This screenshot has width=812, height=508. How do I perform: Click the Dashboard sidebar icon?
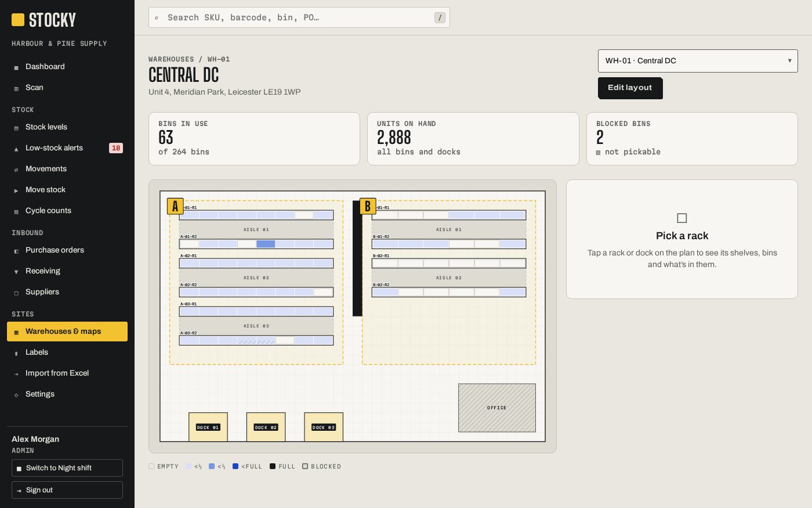[x=16, y=67]
